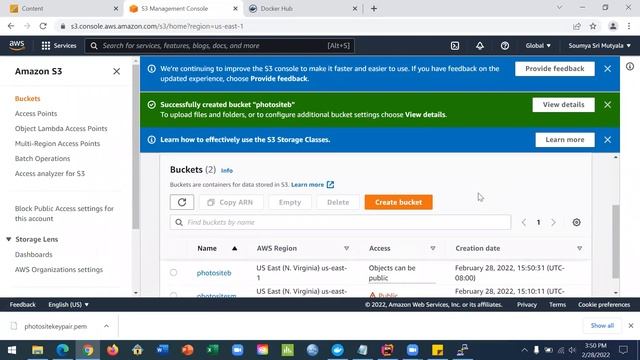Open the Chrome profile icon
Screen dimensions: 640x360
[x=613, y=26]
